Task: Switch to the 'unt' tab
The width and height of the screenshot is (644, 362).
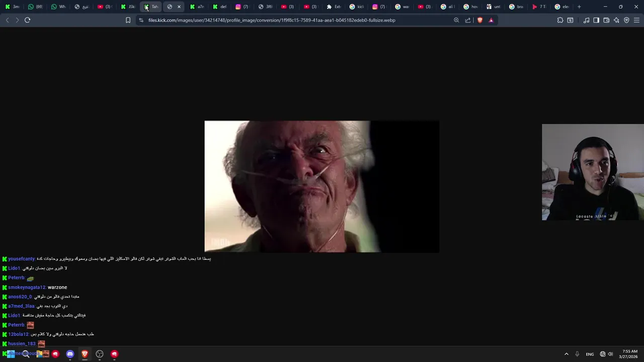Action: click(x=494, y=7)
